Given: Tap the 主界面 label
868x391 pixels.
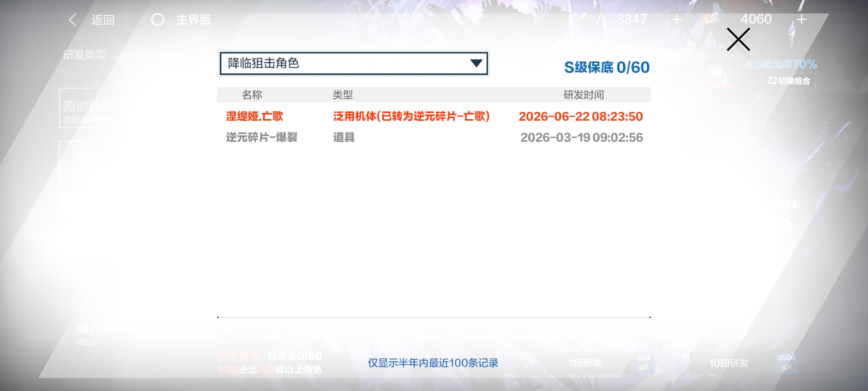Looking at the screenshot, I should (193, 20).
